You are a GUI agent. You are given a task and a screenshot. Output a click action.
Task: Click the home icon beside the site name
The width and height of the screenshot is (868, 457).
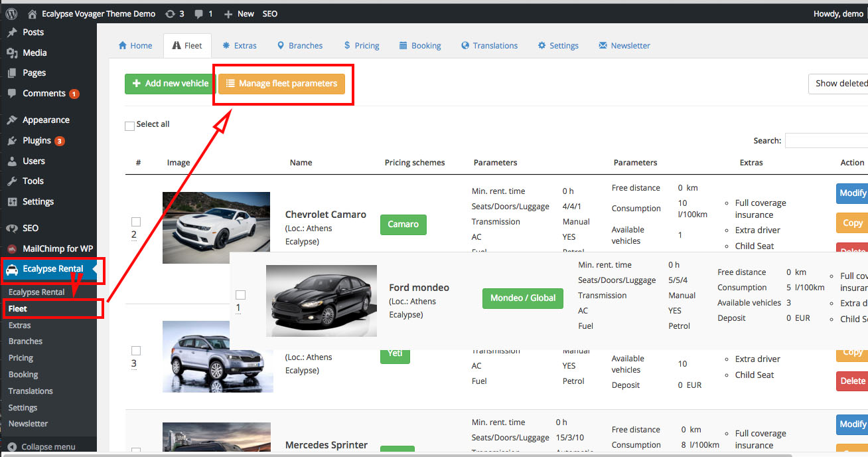(33, 13)
